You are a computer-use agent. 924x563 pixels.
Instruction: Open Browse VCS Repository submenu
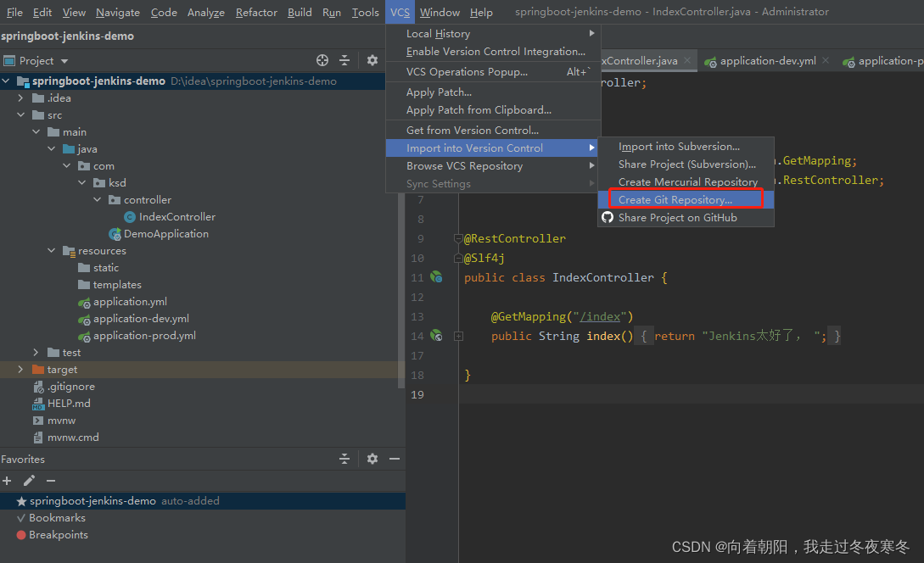[x=493, y=166]
